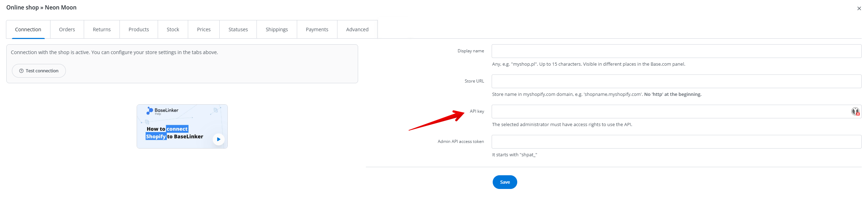Focus the Display name input field
The image size is (868, 216).
[676, 51]
